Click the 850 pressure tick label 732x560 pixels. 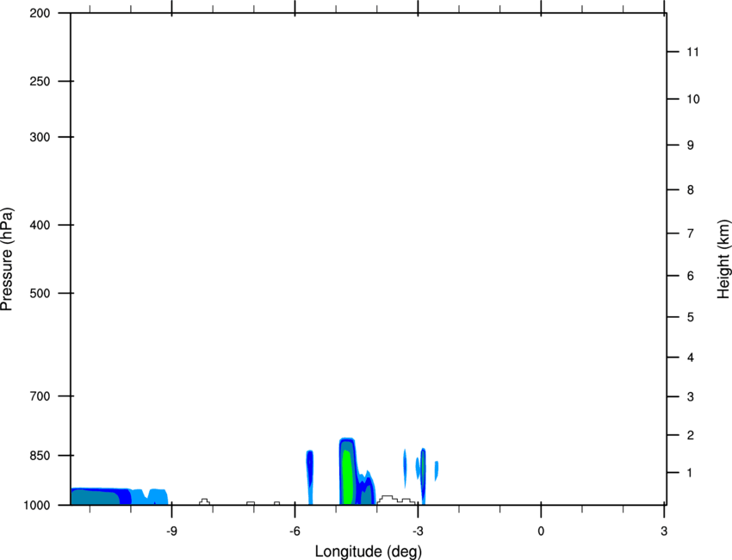[40, 456]
